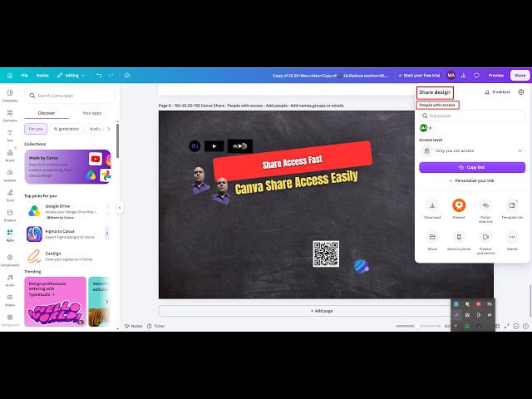Screen dimensions: 532x399
Task: Select the Text tool in sidebar
Action: [10, 135]
